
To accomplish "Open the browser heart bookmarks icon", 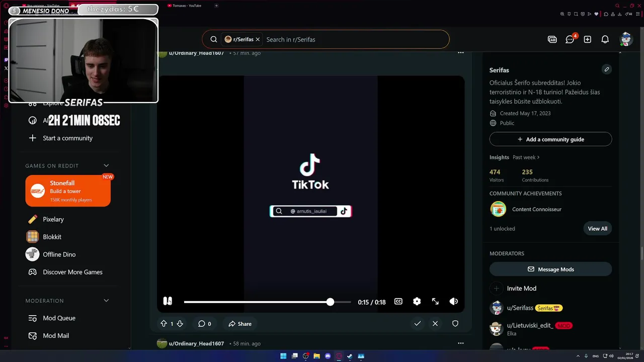I will tap(596, 14).
